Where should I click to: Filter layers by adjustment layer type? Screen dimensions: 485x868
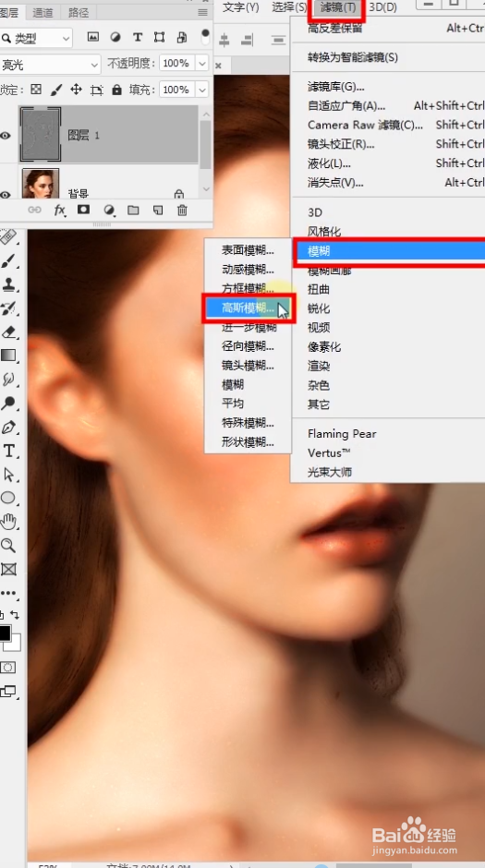point(115,37)
